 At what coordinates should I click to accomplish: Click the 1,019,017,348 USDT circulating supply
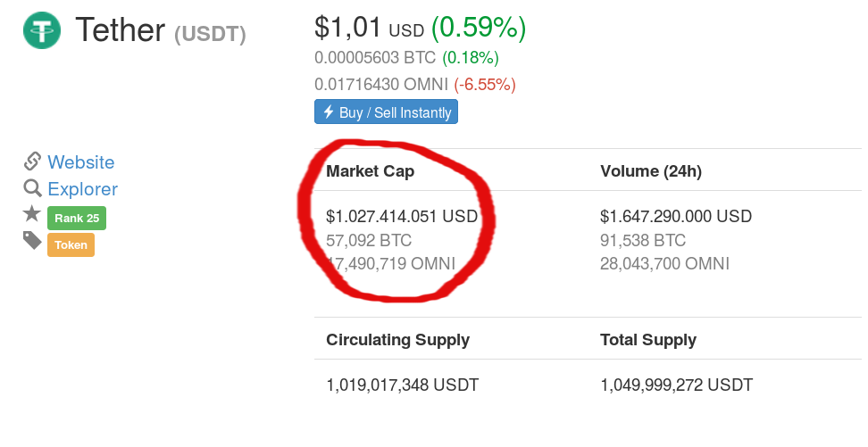pos(403,385)
